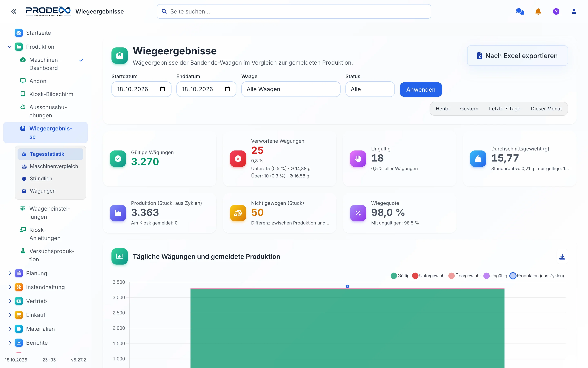Click the Andon monitor icon
This screenshot has height=368, width=588.
coord(23,81)
